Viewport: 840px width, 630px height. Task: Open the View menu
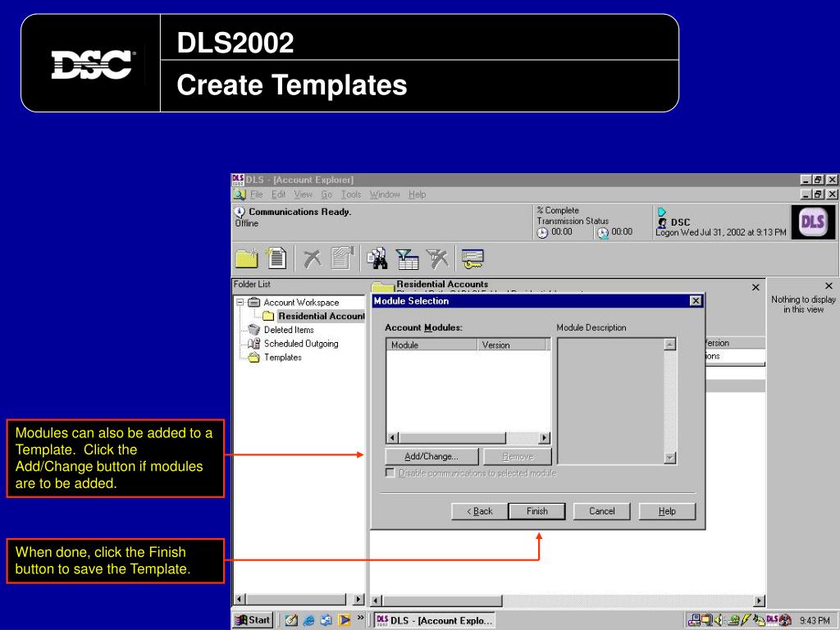[x=304, y=194]
